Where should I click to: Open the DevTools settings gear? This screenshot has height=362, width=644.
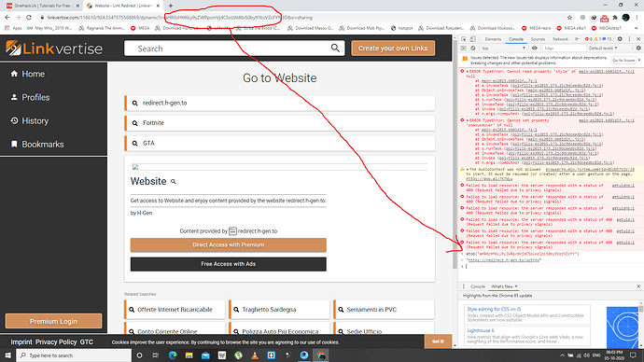[x=620, y=39]
